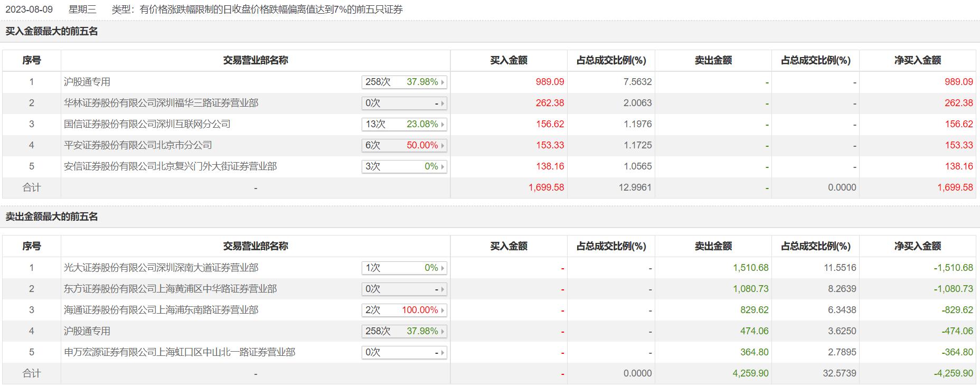Open 沪股通专用 link in sell table
This screenshot has height=386, width=980.
pos(87,331)
